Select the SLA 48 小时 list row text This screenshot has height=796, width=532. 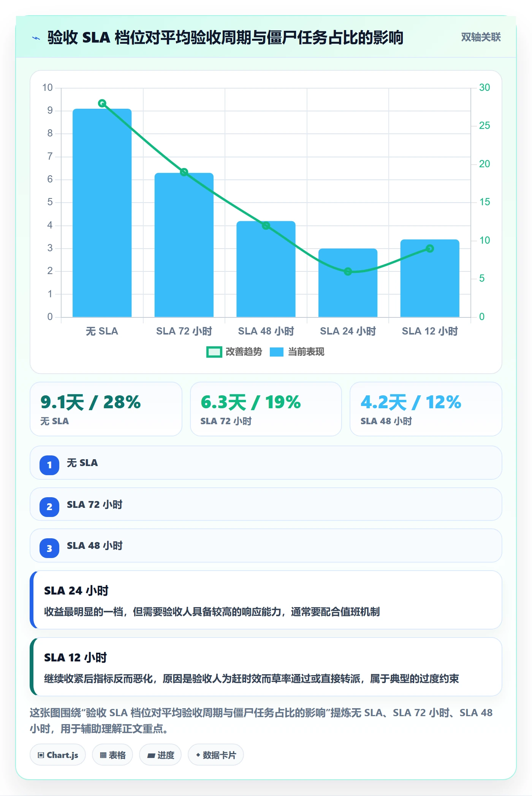[95, 545]
